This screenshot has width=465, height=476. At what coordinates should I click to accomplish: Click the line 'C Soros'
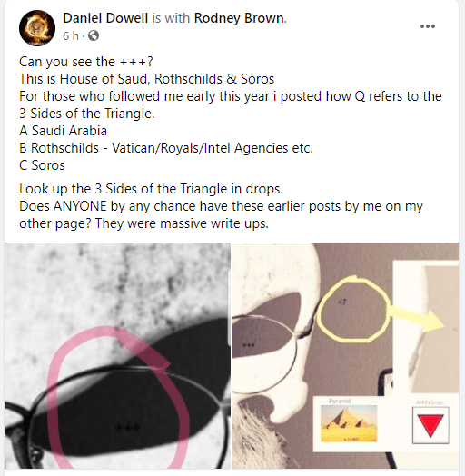(x=42, y=165)
